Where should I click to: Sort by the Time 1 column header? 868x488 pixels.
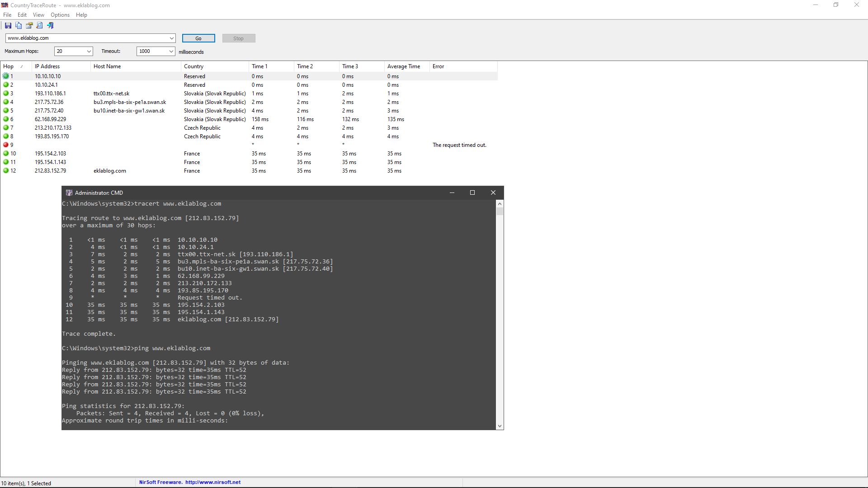coord(271,66)
